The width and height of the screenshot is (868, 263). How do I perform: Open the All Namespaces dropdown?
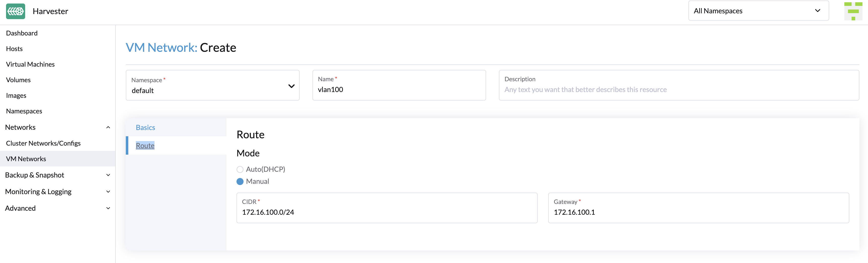[758, 11]
